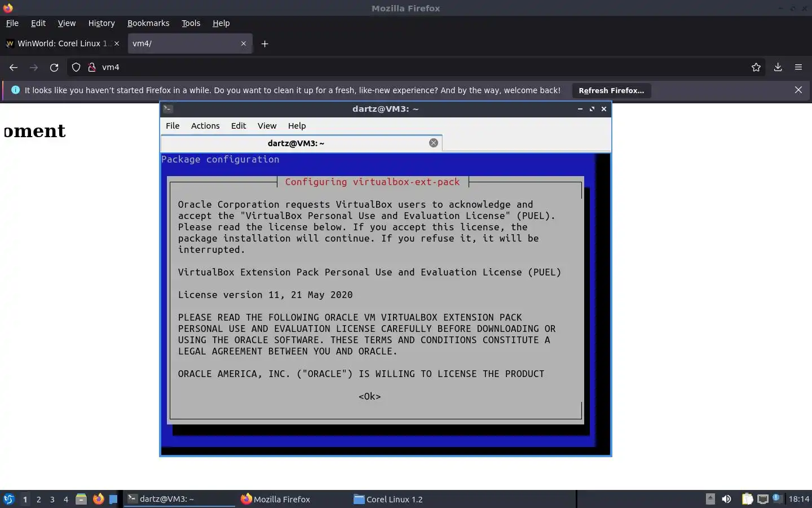Minimize the terminal window
The image size is (812, 508).
coord(580,109)
